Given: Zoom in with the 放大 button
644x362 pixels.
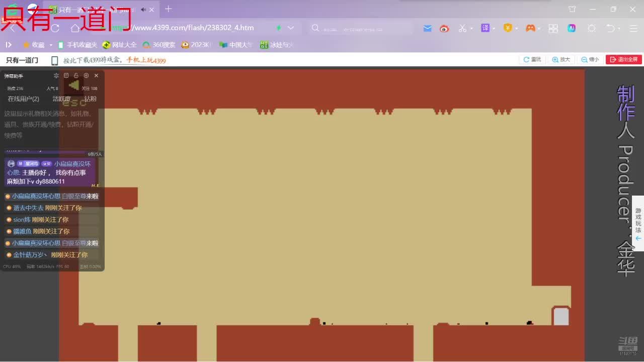Looking at the screenshot, I should point(561,59).
